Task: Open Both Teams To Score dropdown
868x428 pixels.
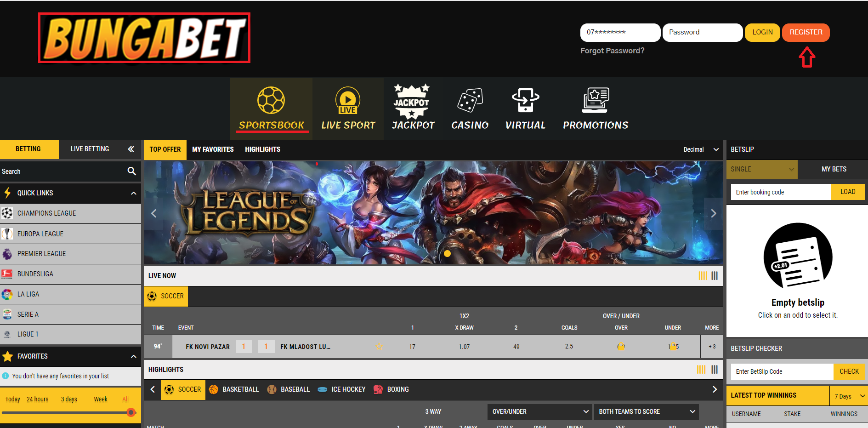Action: 647,411
